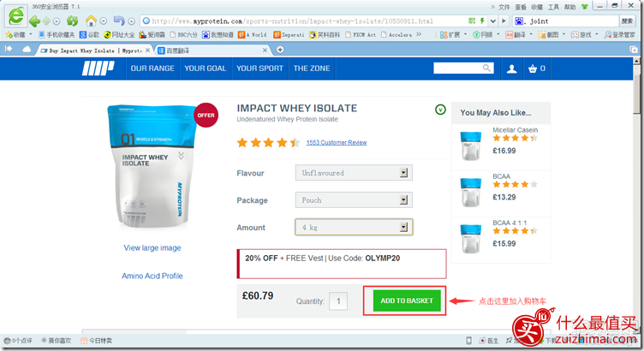The width and height of the screenshot is (644, 351).
Task: Click the phone icon in the status bar
Action: [468, 341]
